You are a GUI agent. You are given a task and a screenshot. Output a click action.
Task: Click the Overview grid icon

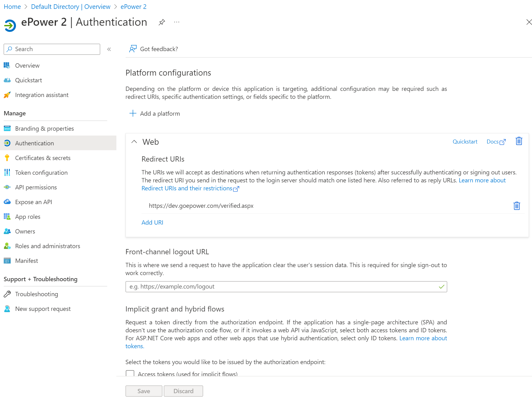[x=7, y=65]
